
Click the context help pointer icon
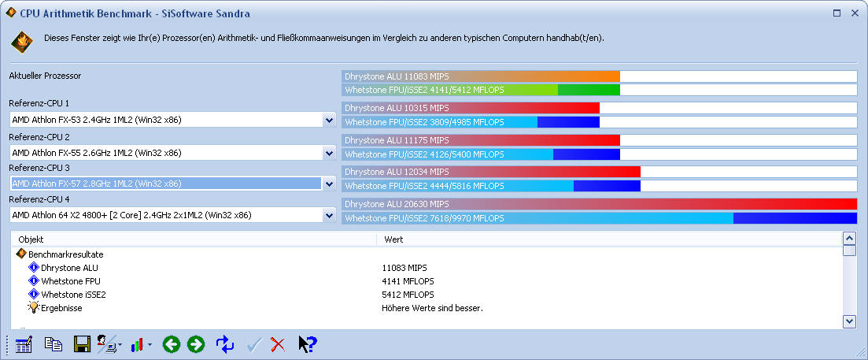(307, 344)
